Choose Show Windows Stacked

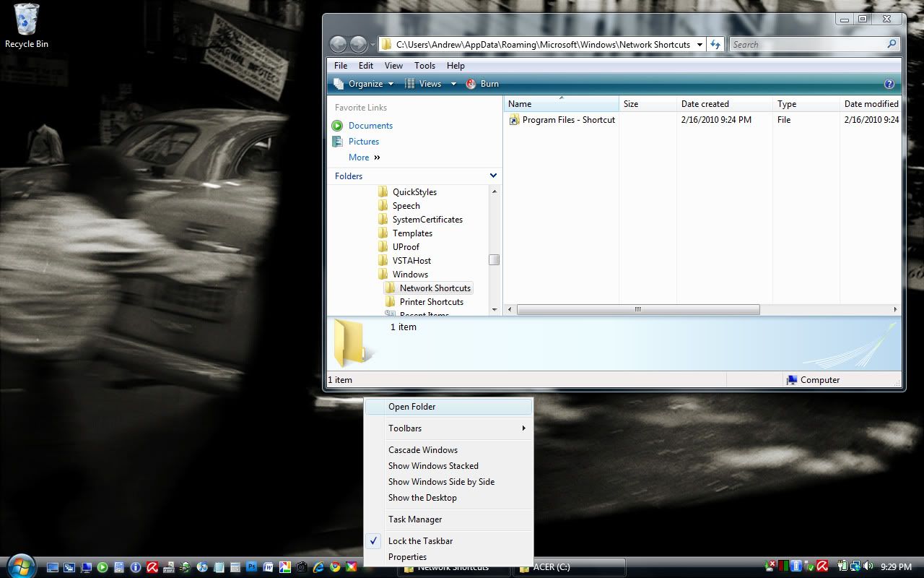coord(449,466)
